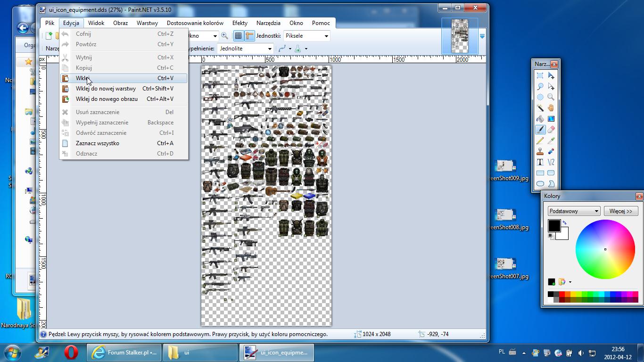
Task: Open the Warstwy menu
Action: click(148, 23)
